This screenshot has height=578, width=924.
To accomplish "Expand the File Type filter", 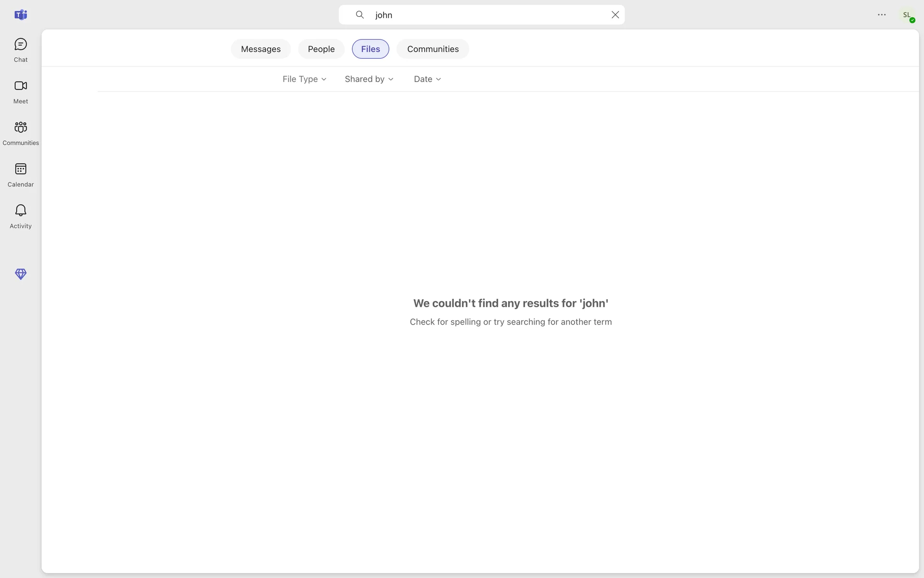I will tap(304, 79).
